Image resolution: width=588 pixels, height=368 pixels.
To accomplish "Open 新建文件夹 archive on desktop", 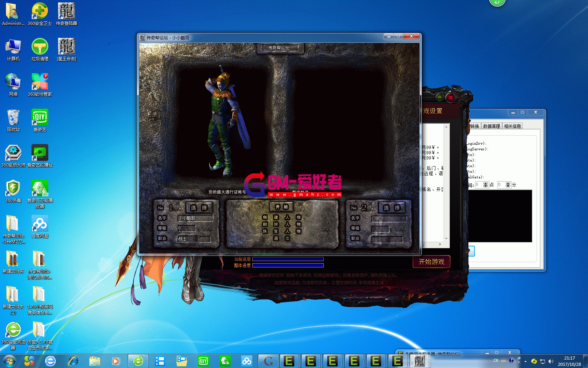I will pos(13,262).
